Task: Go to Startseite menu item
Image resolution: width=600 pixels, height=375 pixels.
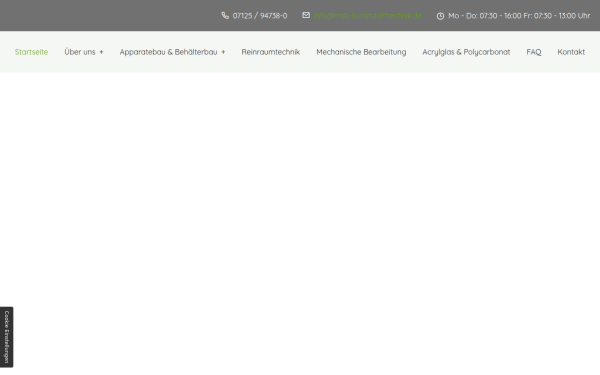Action: pos(31,52)
